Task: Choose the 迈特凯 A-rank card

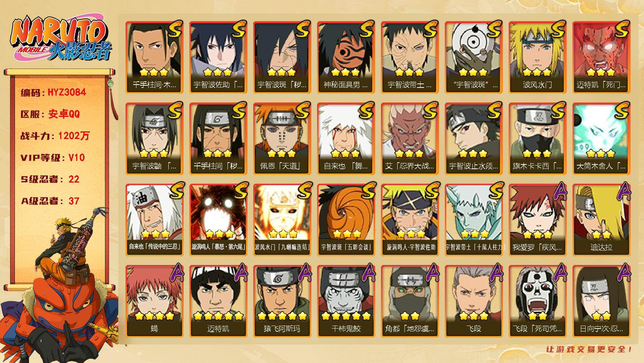Action: click(218, 301)
